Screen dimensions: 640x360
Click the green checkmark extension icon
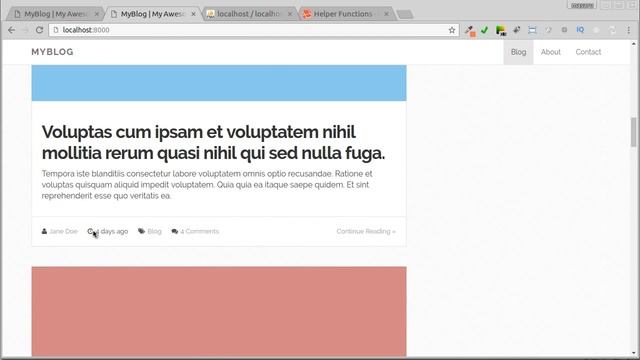click(x=484, y=30)
